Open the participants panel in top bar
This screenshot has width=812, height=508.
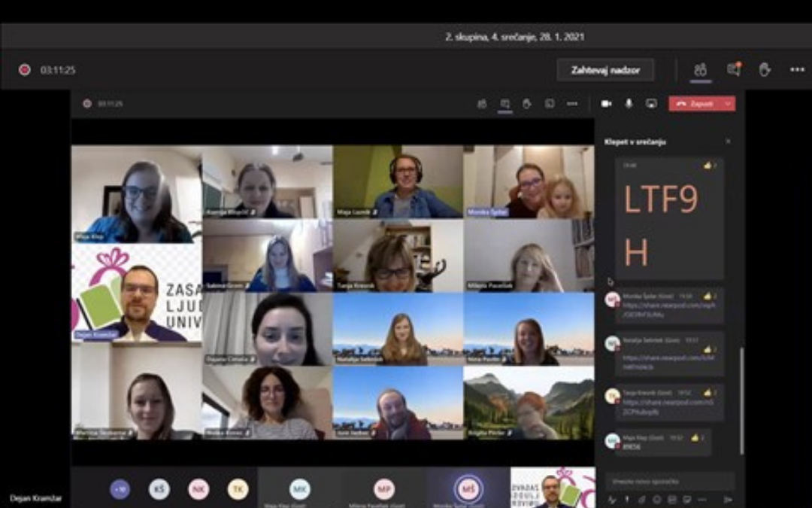[x=700, y=70]
